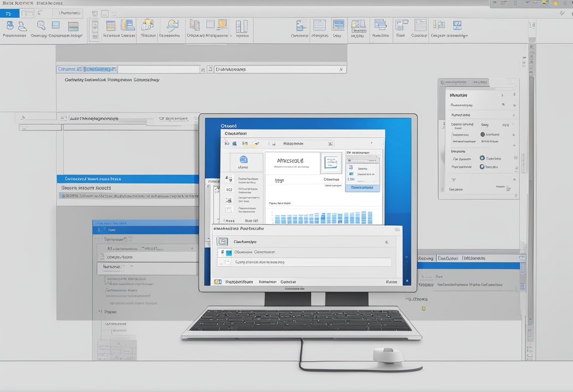Toggle the dark circular switch in settings panel

[482, 134]
